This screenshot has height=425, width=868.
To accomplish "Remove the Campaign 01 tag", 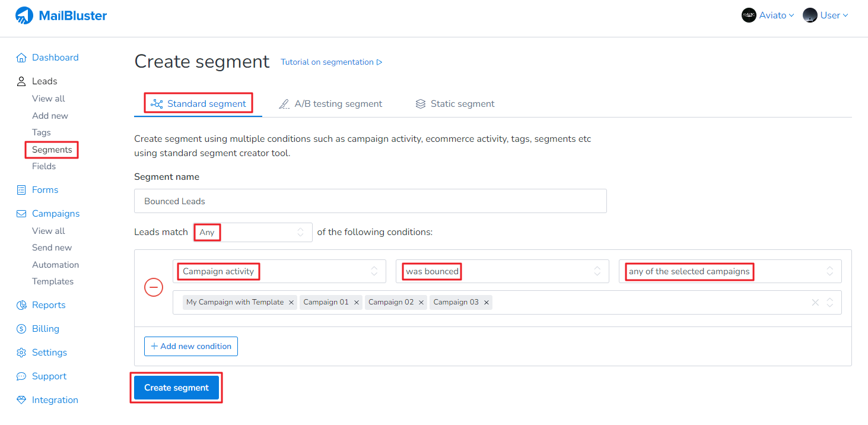I will [356, 302].
